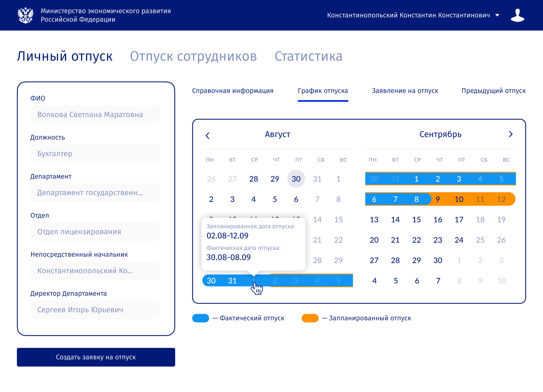
Task: Select September 9 in orange range
Action: tap(438, 199)
